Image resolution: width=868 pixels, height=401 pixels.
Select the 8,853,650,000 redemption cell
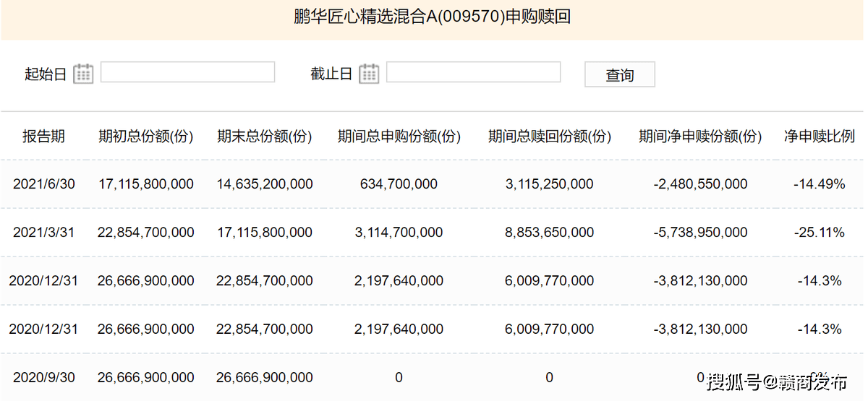(x=550, y=233)
